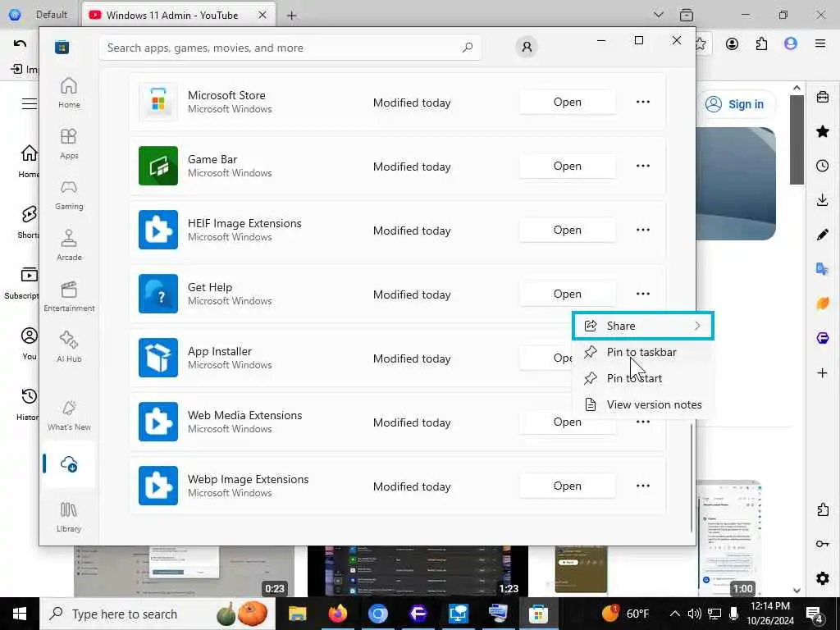Click the HEIF Image Extensions app icon
Viewport: 840px width, 630px height.
tap(158, 230)
